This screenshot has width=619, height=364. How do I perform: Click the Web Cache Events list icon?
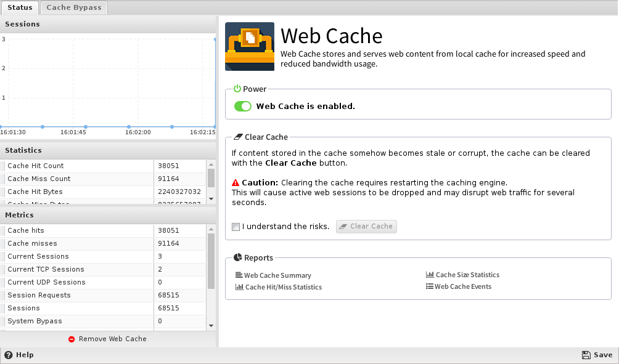coord(430,286)
